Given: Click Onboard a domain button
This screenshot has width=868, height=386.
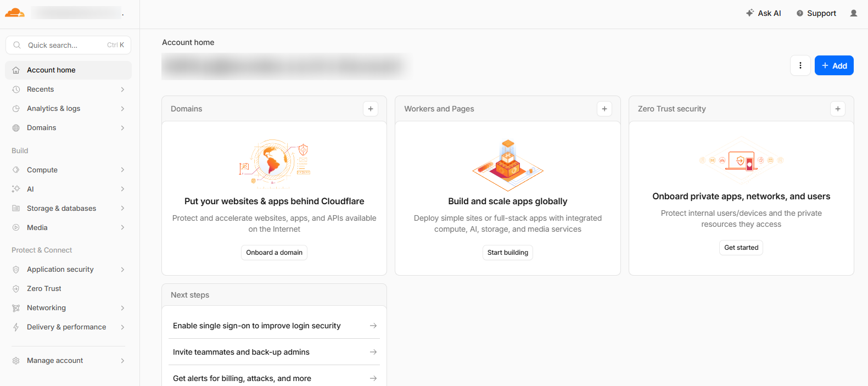Looking at the screenshot, I should click(x=274, y=253).
